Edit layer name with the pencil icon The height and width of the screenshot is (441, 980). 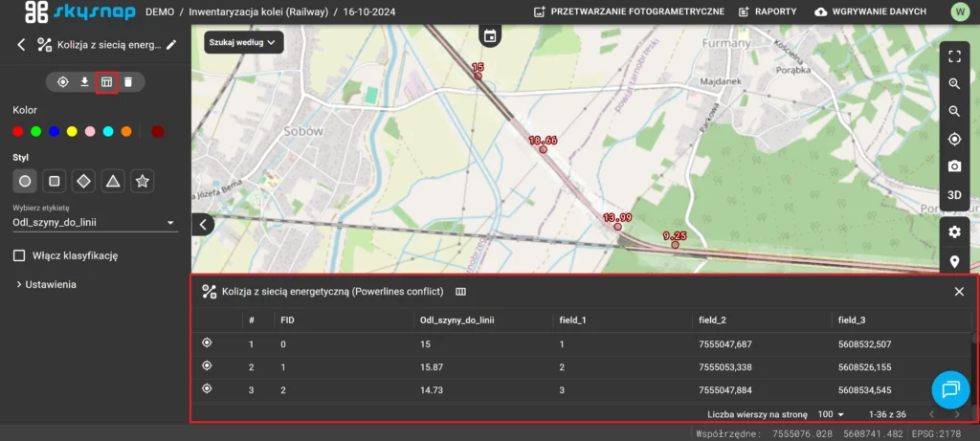[171, 44]
